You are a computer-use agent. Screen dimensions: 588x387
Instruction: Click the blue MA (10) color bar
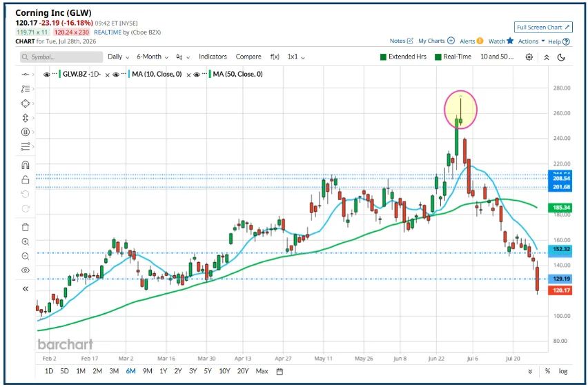pos(129,75)
